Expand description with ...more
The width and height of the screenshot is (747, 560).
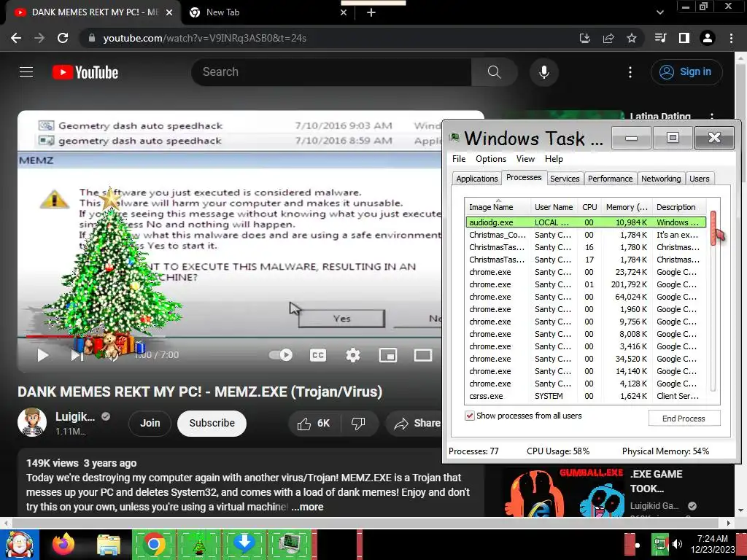coord(308,507)
